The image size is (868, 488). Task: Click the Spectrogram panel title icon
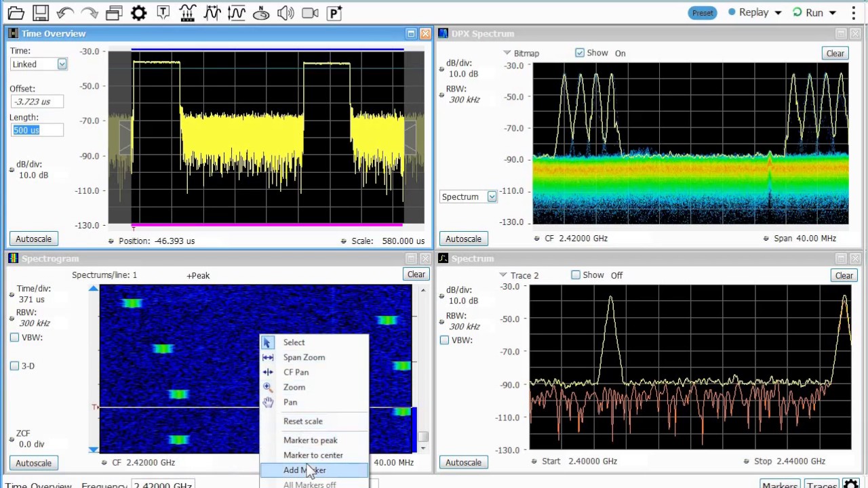(13, 258)
